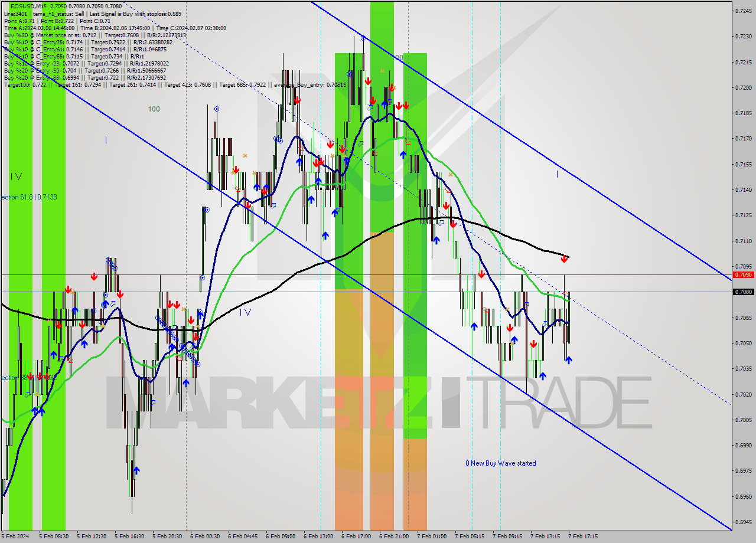Click the 0.6945 price axis label
756x543 pixels.
[743, 522]
